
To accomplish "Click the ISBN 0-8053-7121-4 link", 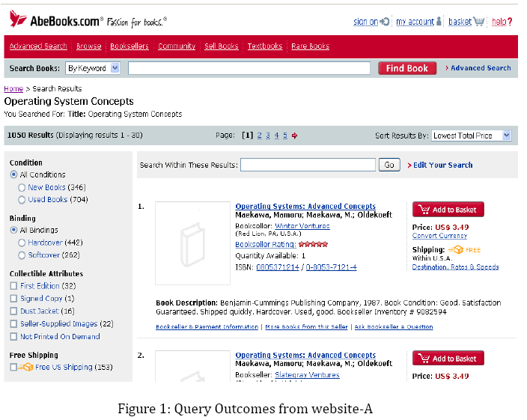I will (x=331, y=267).
